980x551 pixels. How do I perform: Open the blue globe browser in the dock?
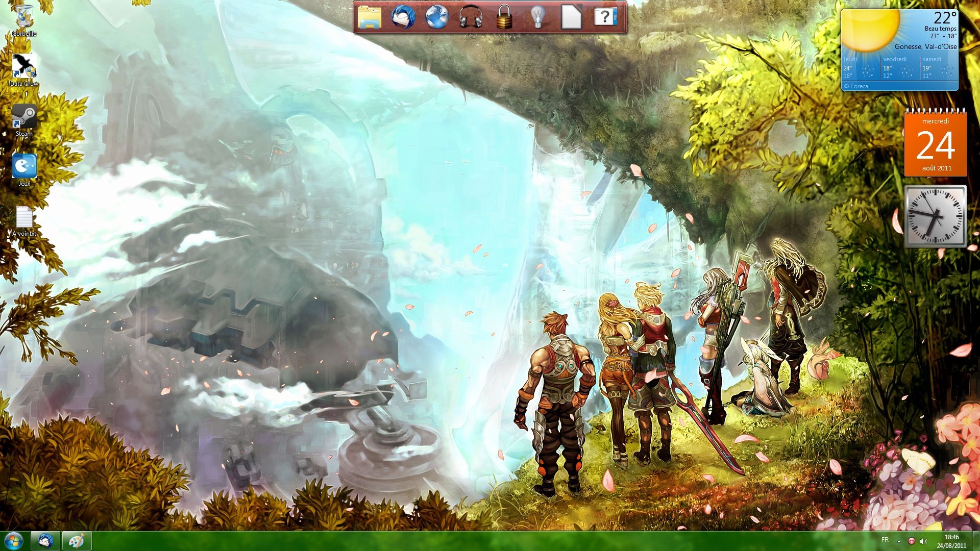(437, 17)
